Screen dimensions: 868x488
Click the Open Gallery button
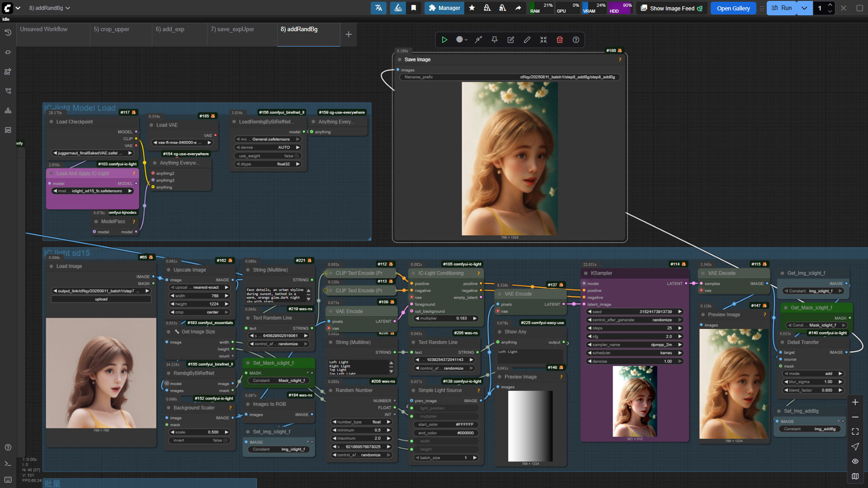[733, 8]
